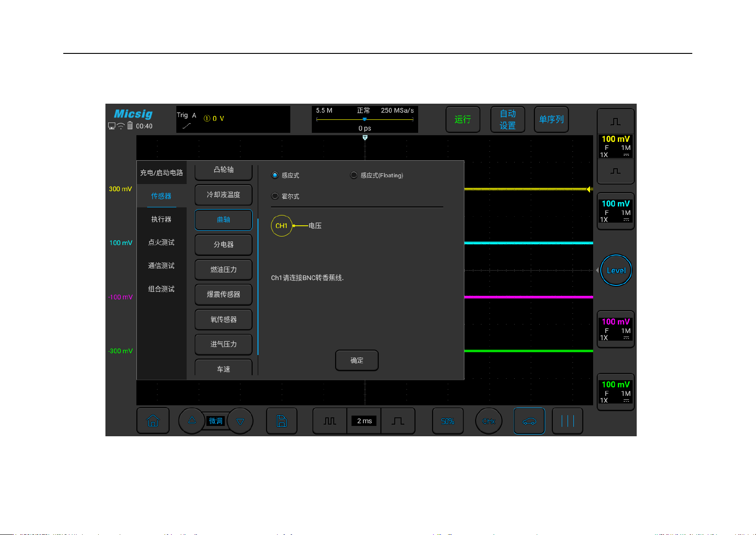Screen dimensions: 756x535
Task: Open the magenta channel 3 100 mV panel
Action: tap(616, 329)
